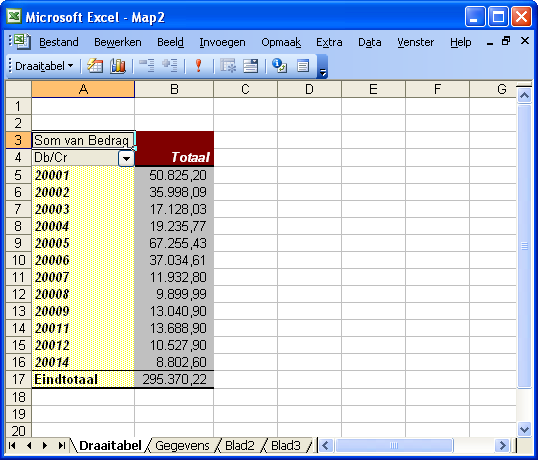Select row 17 header
The width and height of the screenshot is (538, 460).
point(19,379)
